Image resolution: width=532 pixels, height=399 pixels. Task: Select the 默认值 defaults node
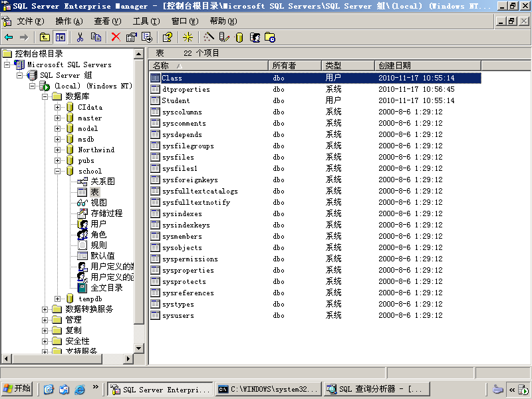[102, 256]
